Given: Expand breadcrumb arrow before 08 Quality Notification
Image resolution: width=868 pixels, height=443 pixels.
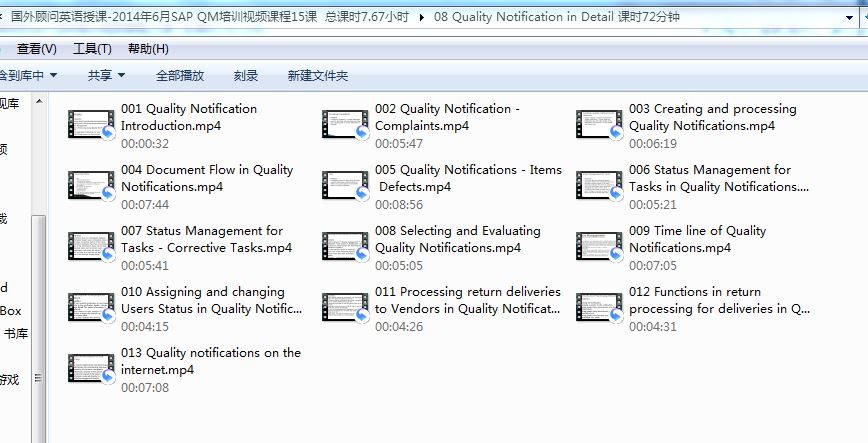Looking at the screenshot, I should coord(422,17).
